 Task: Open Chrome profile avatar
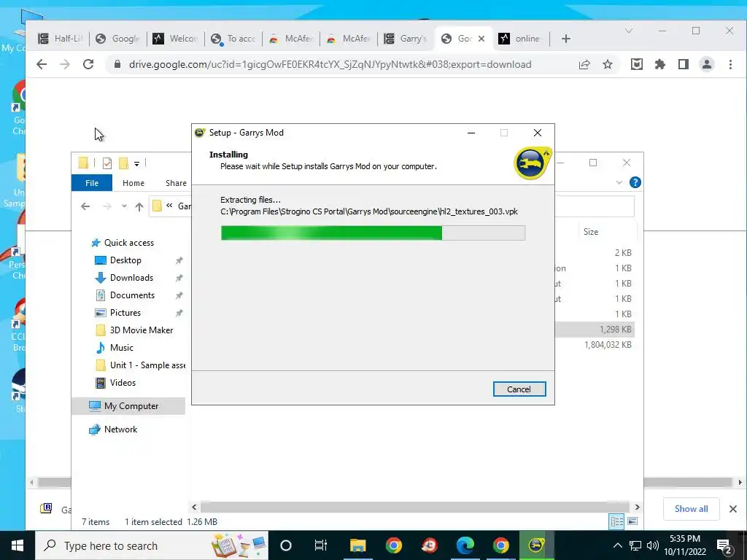point(706,64)
